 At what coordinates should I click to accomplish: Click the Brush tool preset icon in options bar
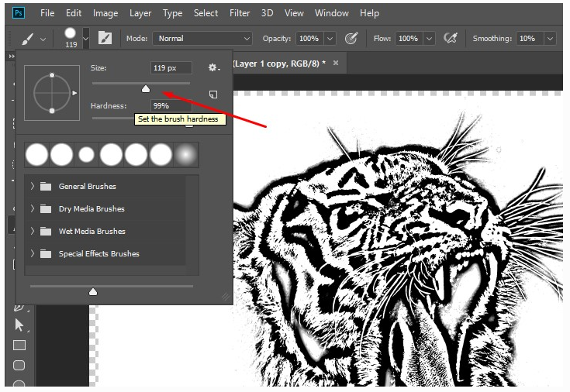tap(28, 39)
